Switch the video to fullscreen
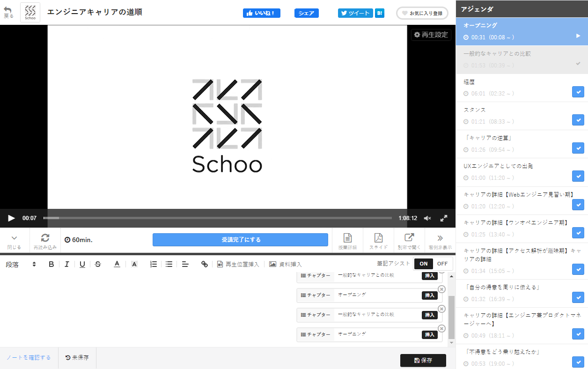The width and height of the screenshot is (588, 369). coord(444,218)
